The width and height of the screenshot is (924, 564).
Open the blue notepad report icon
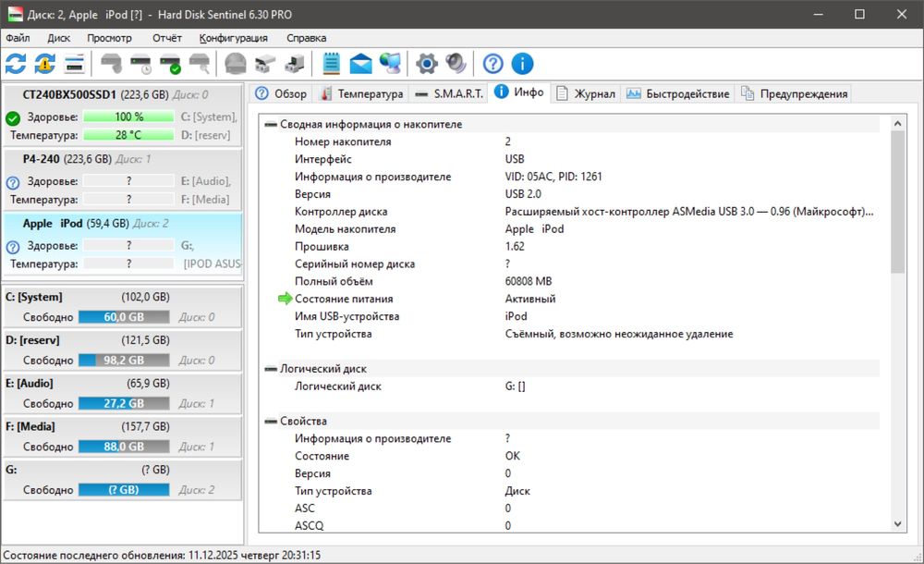(x=331, y=64)
